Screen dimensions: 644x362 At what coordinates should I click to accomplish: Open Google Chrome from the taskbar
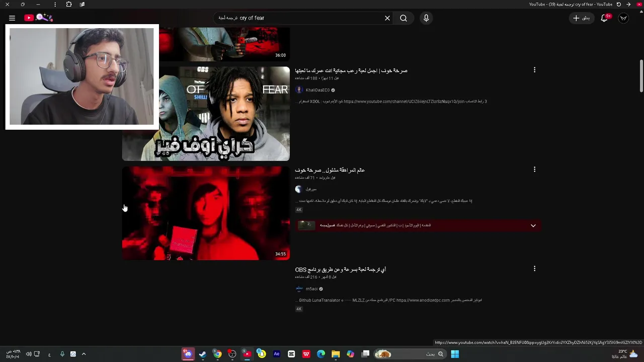pyautogui.click(x=217, y=354)
